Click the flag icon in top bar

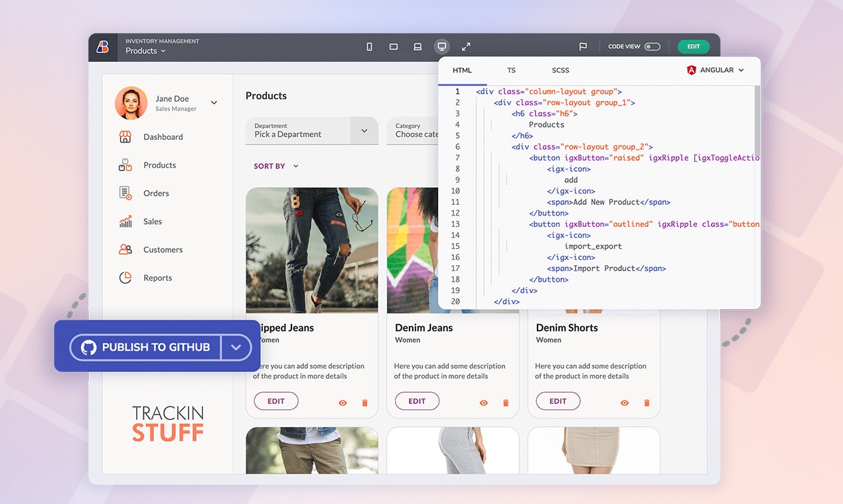click(583, 46)
